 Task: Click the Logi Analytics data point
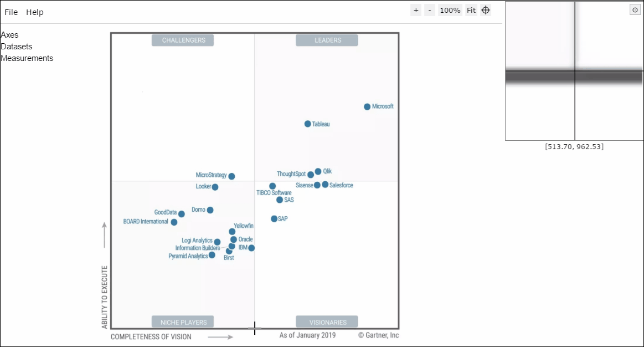[217, 242]
